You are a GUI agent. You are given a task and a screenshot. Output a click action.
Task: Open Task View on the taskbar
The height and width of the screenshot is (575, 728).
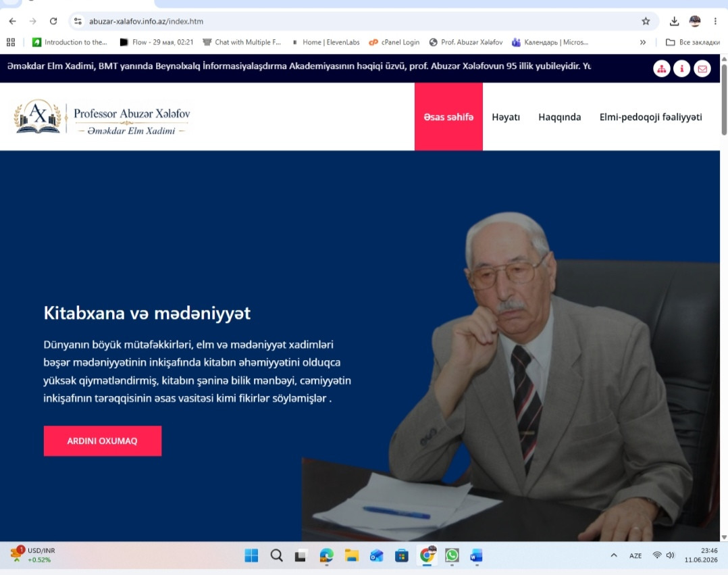pos(301,555)
